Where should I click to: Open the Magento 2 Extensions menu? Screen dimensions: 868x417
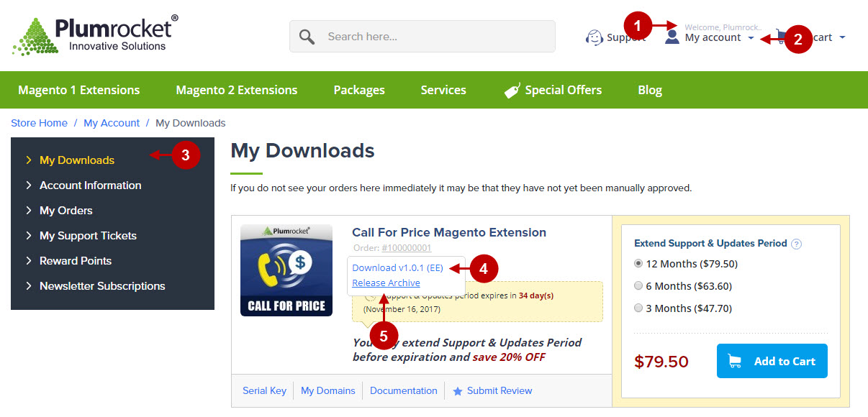236,90
